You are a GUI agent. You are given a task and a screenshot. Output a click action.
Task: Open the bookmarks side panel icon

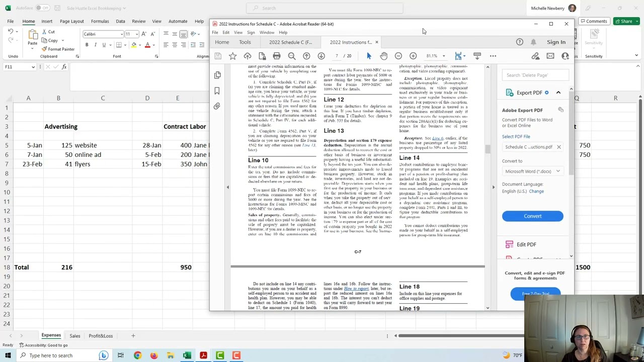click(217, 90)
